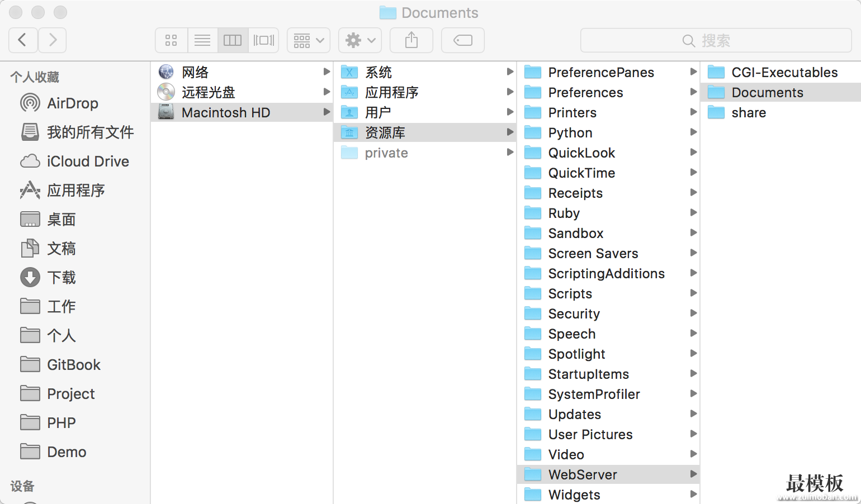Image resolution: width=861 pixels, height=504 pixels.
Task: Select the StartupItems folder
Action: (609, 374)
